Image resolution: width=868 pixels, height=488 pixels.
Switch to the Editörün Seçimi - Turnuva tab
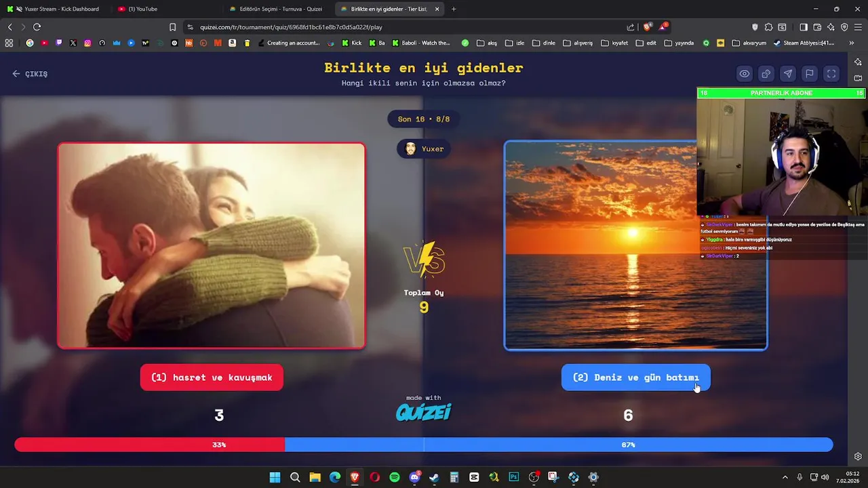[x=278, y=9]
